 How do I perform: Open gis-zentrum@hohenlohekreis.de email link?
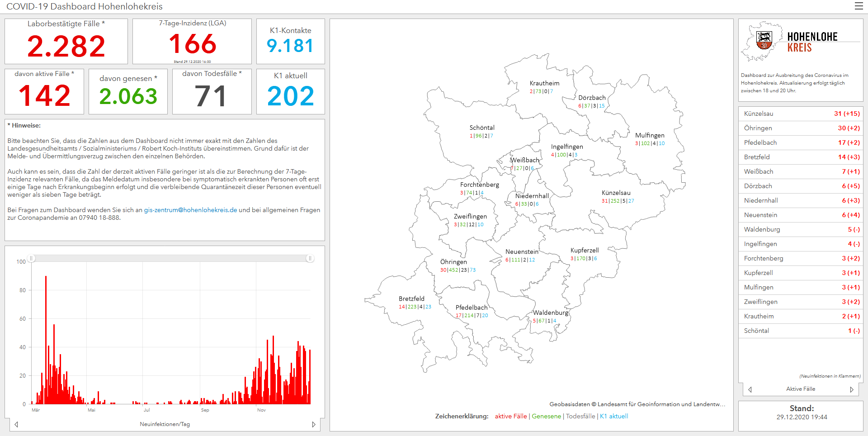(190, 210)
